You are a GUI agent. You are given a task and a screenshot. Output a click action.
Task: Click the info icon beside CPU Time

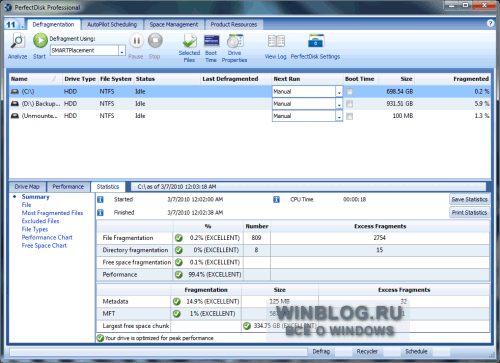point(276,199)
